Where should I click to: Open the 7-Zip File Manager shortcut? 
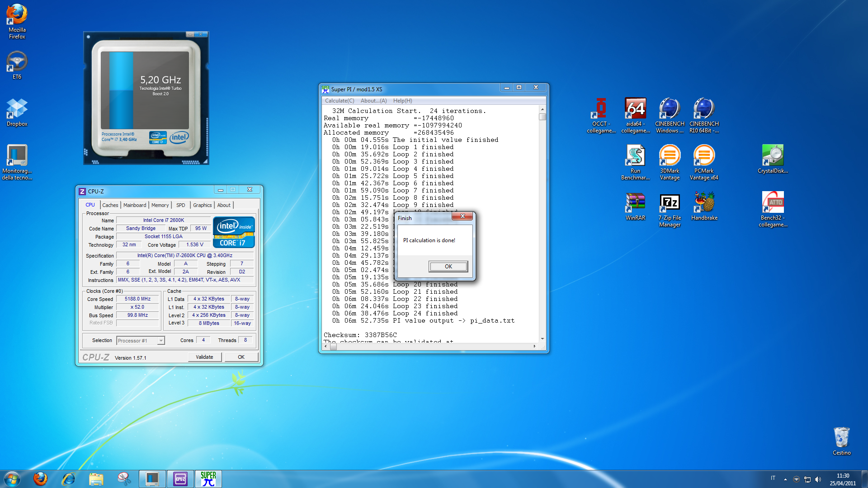pyautogui.click(x=670, y=203)
